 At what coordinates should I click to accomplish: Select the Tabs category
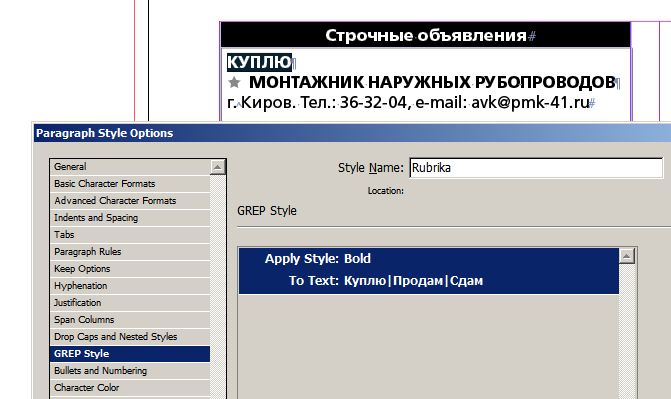point(130,235)
